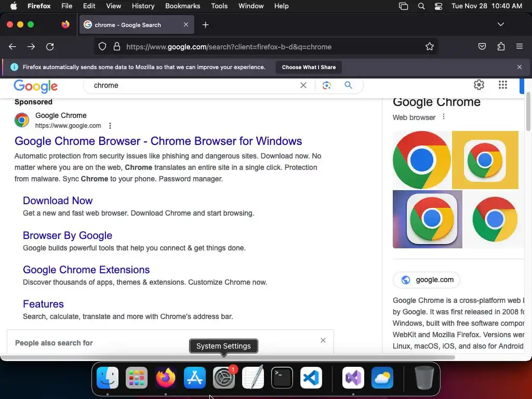Open the tracking protection shield icon
The width and height of the screenshot is (532, 399).
point(102,47)
